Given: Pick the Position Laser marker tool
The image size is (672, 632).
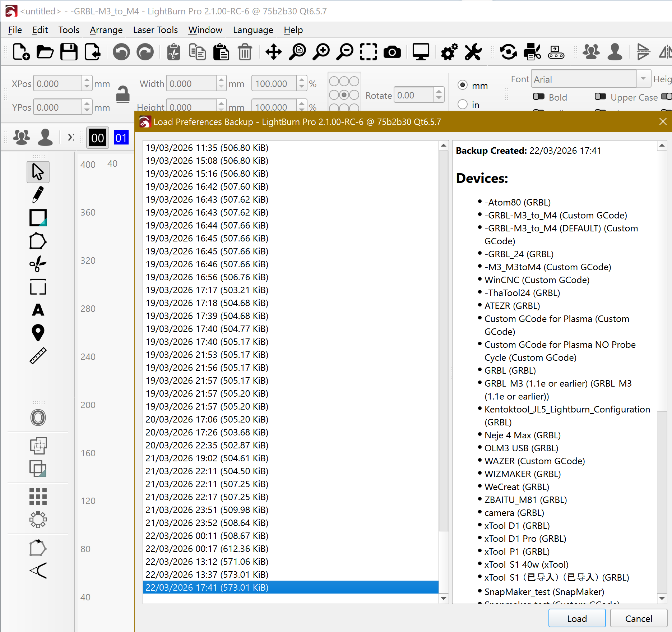Looking at the screenshot, I should click(x=38, y=333).
